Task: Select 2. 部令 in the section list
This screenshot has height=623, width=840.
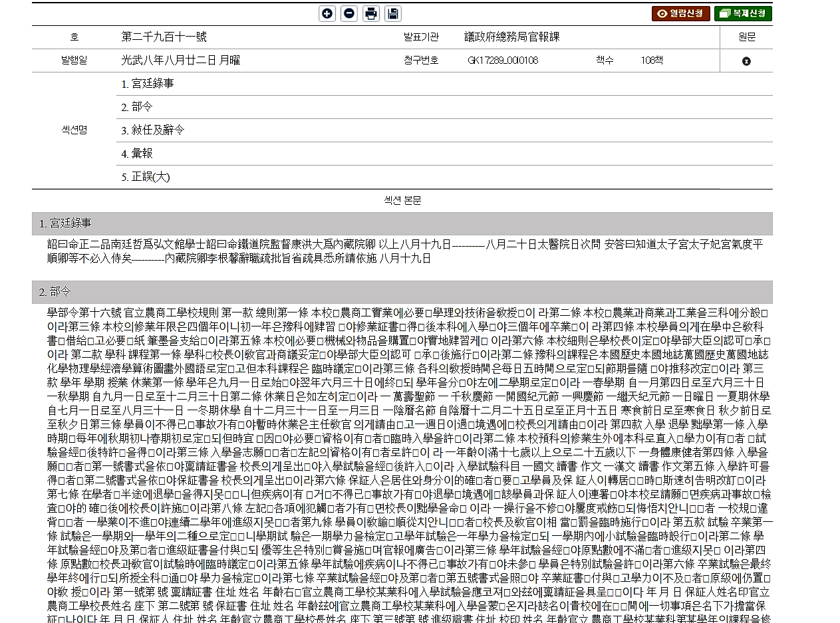Action: click(x=137, y=107)
